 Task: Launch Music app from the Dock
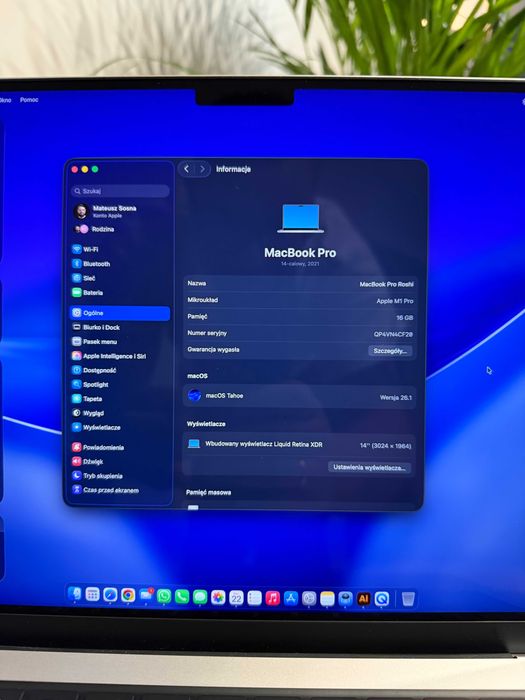point(273,598)
